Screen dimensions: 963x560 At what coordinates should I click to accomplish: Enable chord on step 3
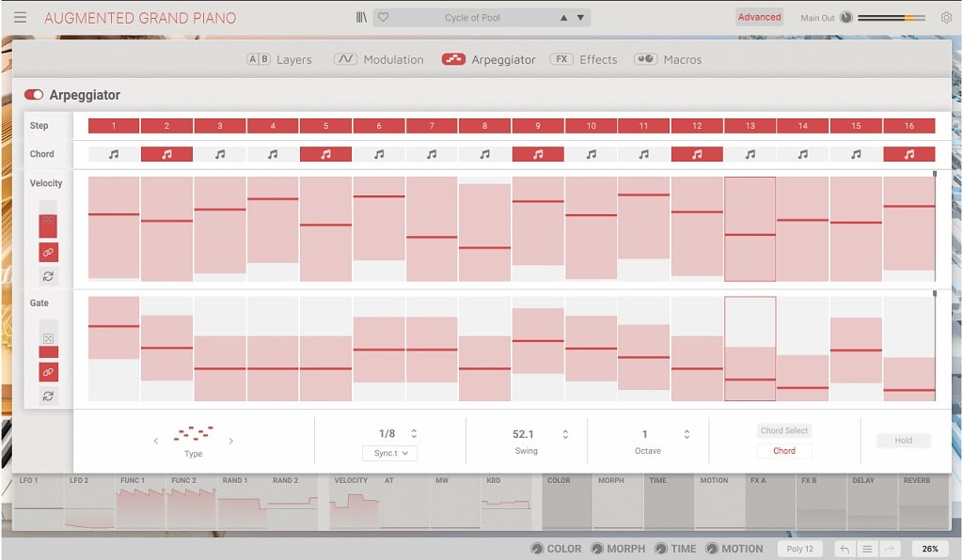click(220, 154)
